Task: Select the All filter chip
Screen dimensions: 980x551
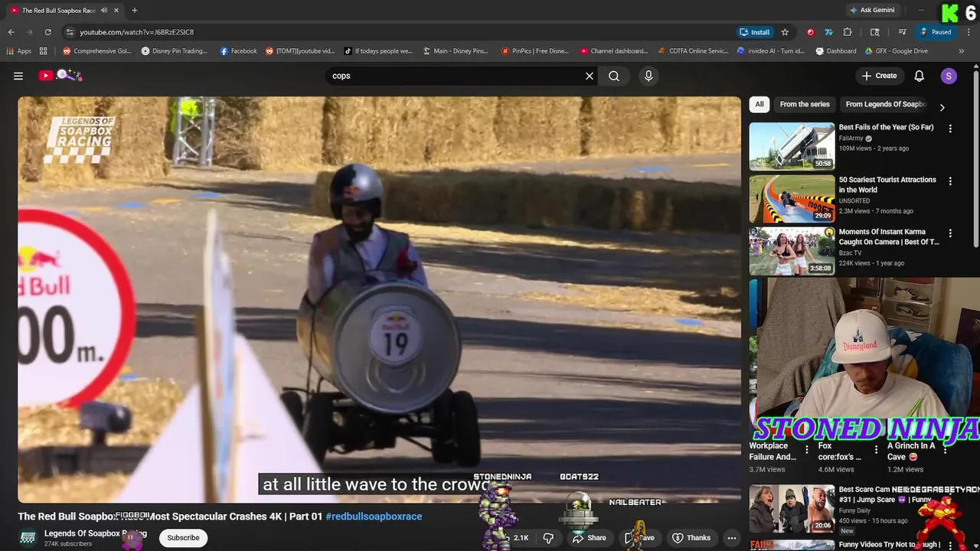Action: (x=759, y=104)
